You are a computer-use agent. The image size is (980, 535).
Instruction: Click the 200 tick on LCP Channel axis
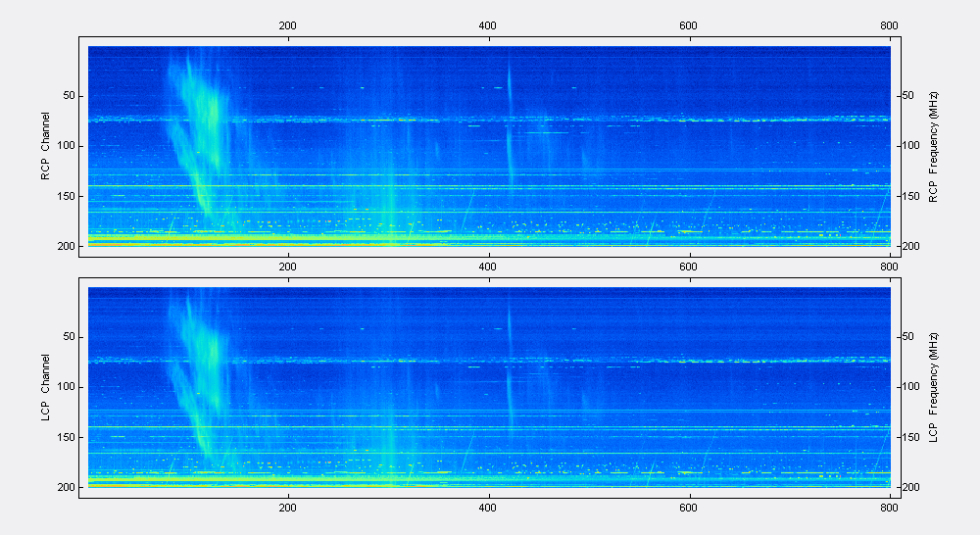[x=67, y=487]
